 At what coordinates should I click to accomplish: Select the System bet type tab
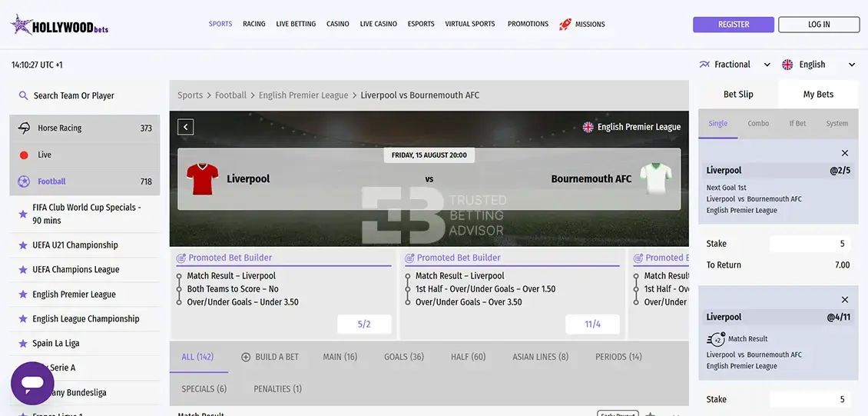(x=837, y=124)
